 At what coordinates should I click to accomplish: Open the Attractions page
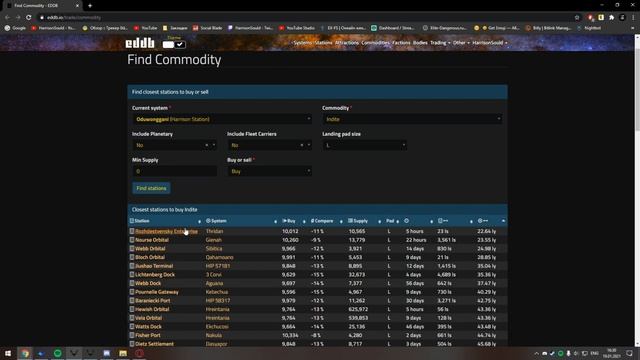(x=347, y=43)
